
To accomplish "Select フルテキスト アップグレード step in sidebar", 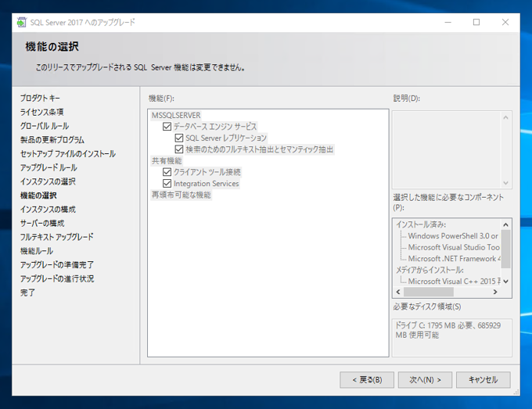I will click(56, 237).
